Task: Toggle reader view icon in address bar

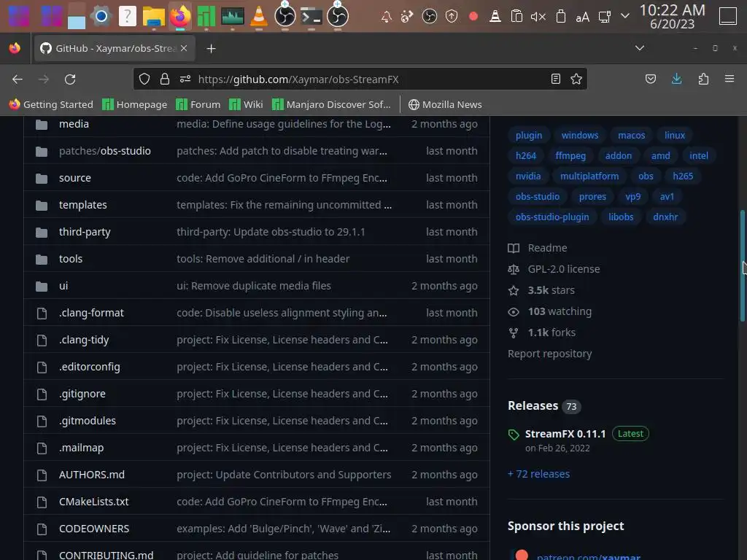Action: 555,79
